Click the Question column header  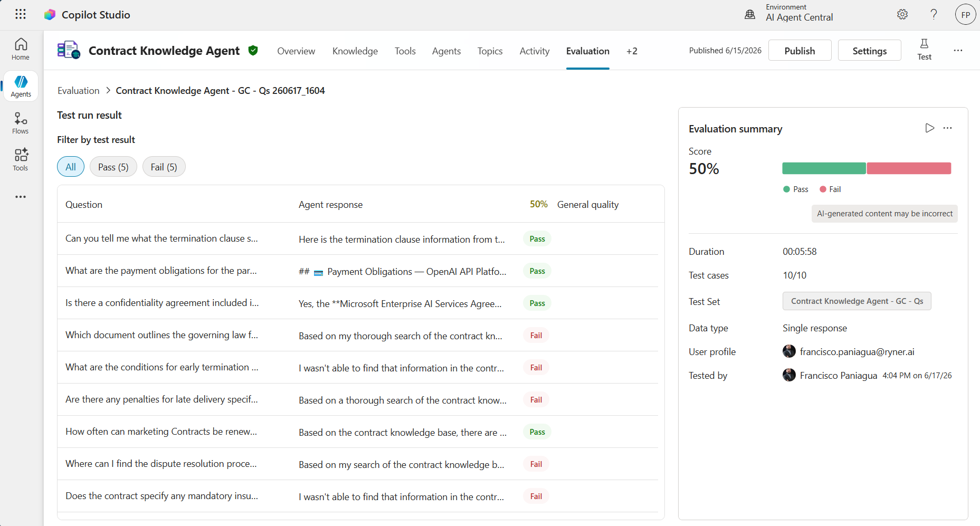coord(84,205)
